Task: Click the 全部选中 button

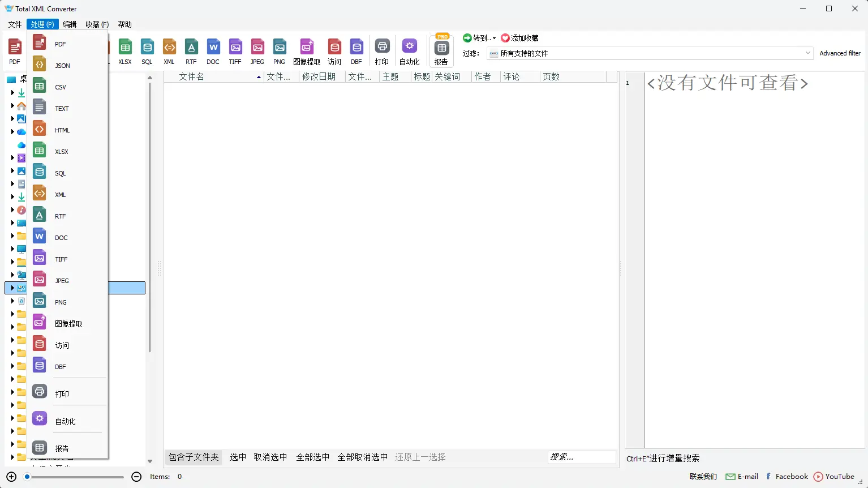Action: [312, 457]
